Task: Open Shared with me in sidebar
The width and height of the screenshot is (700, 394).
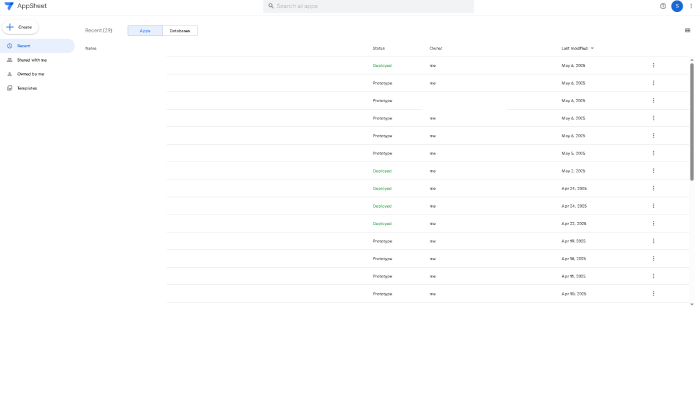Action: point(37,60)
